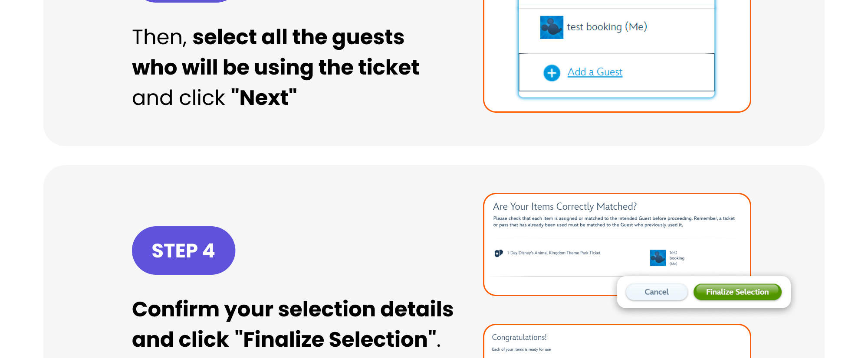Screen dimensions: 868x358
Task: Click the small "test booking (Me)" label beside ticket
Action: (676, 258)
